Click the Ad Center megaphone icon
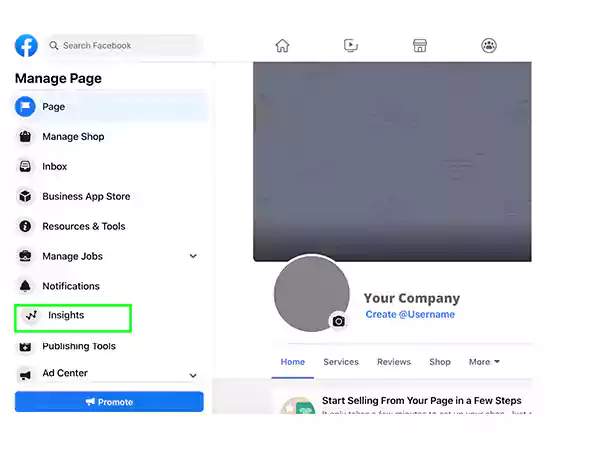 click(x=25, y=375)
